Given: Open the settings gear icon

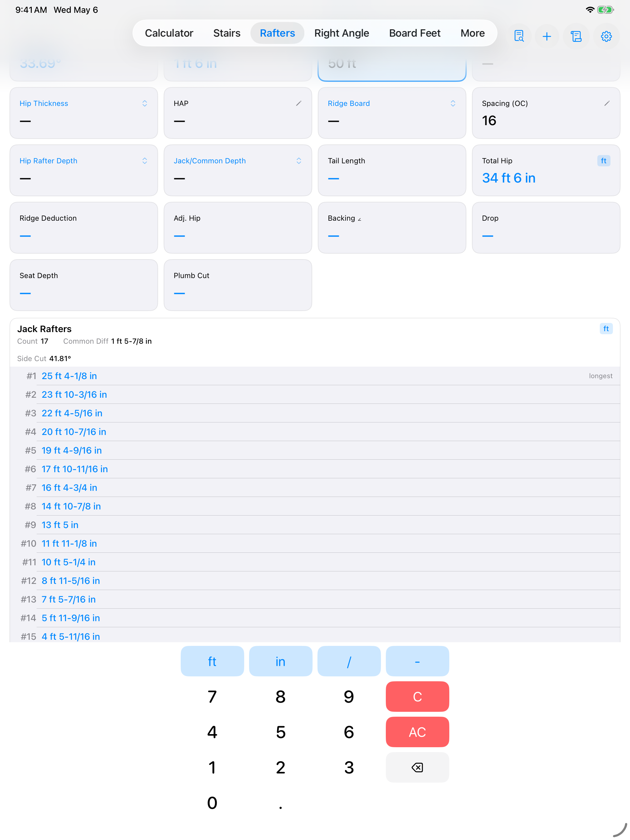Looking at the screenshot, I should click(x=606, y=36).
